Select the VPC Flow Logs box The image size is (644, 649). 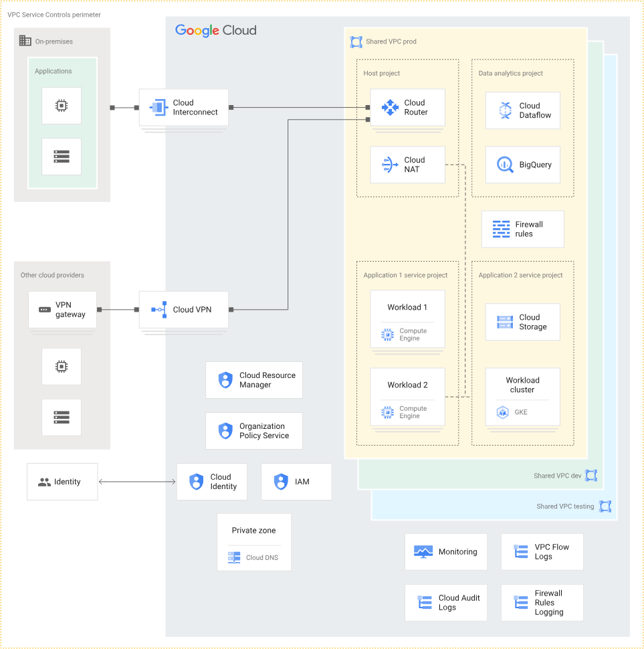coord(542,552)
